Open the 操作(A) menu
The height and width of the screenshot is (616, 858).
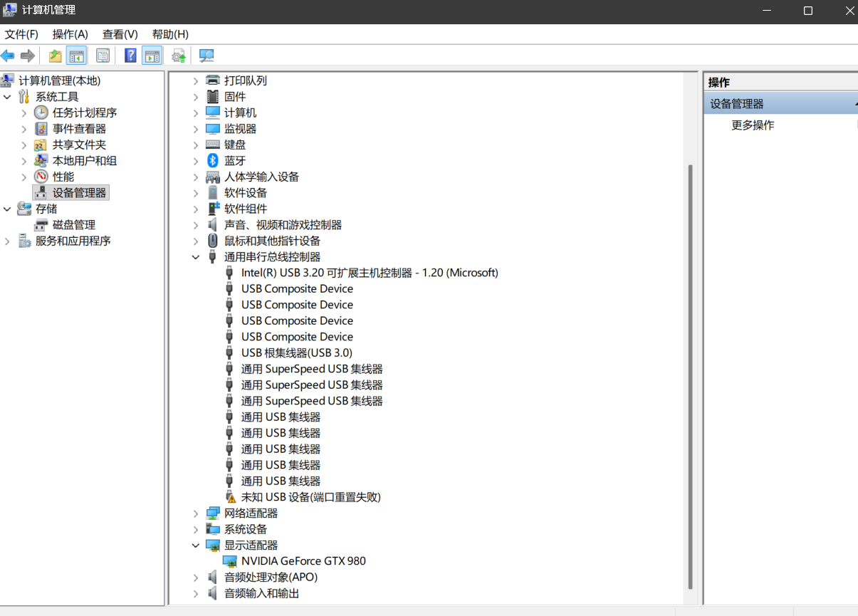tap(70, 34)
